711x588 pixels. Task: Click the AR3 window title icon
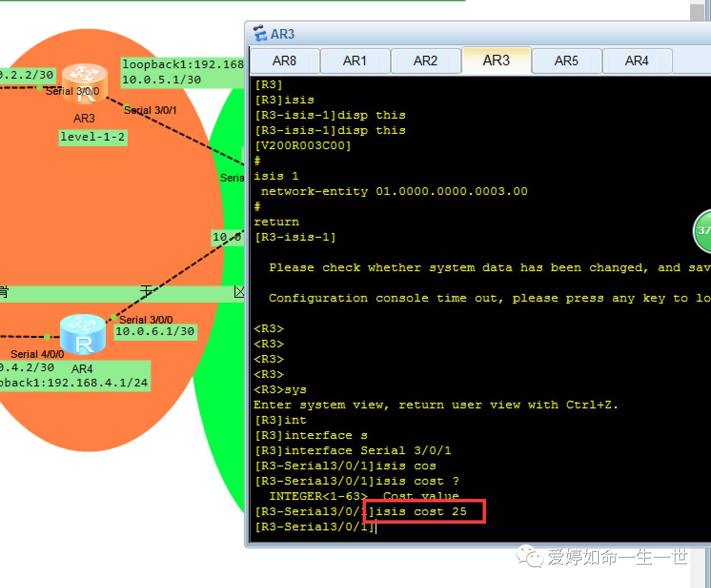click(260, 34)
